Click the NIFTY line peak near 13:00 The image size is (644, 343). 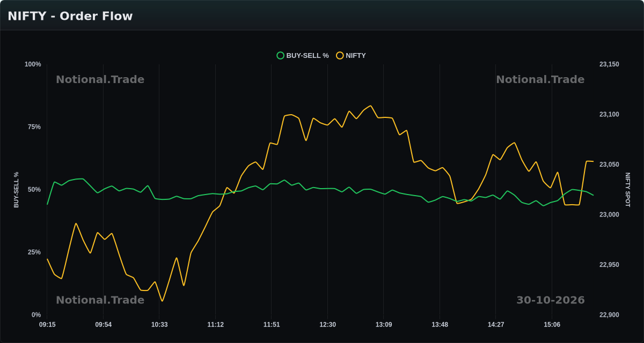click(370, 106)
